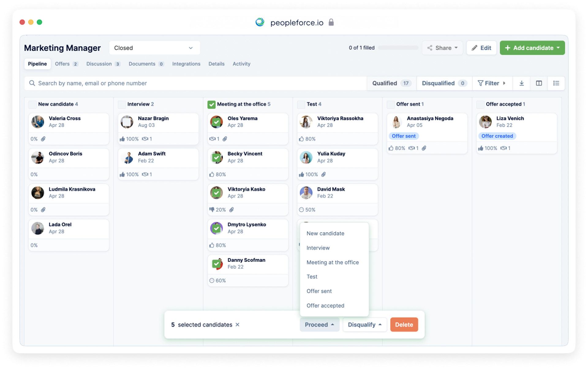Deselect Oles Yarema's checked avatar
The image size is (588, 369).
click(x=217, y=122)
